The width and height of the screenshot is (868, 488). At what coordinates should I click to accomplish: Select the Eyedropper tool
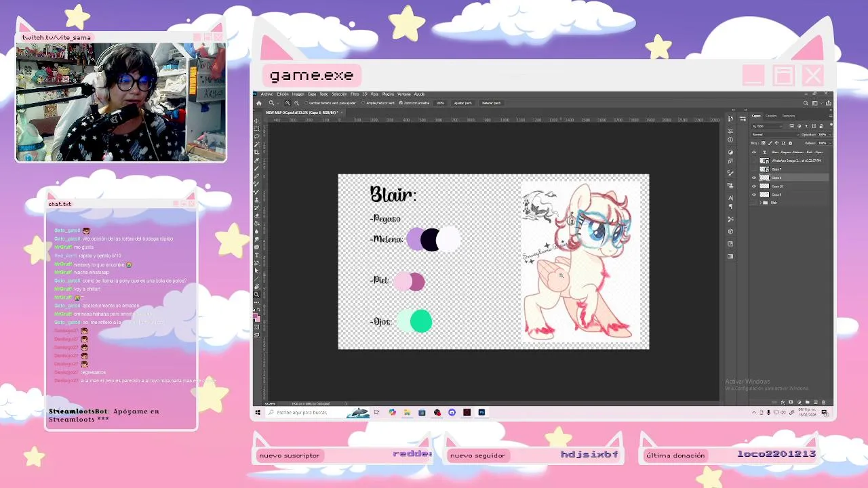tap(257, 160)
